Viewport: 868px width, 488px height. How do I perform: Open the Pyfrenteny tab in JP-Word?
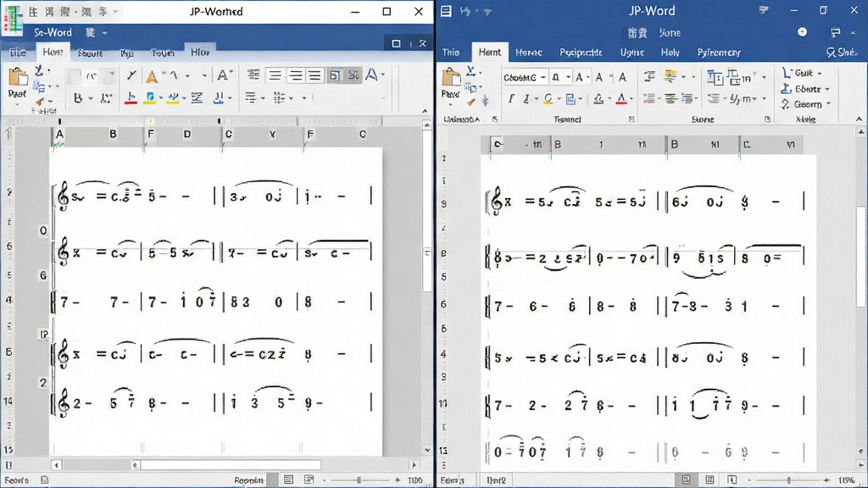(719, 53)
